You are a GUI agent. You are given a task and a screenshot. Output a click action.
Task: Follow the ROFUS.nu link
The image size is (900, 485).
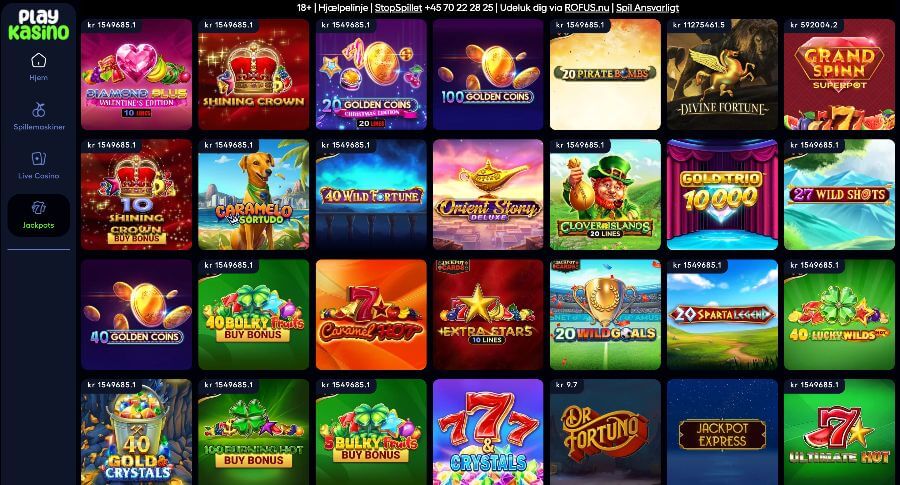tap(587, 7)
